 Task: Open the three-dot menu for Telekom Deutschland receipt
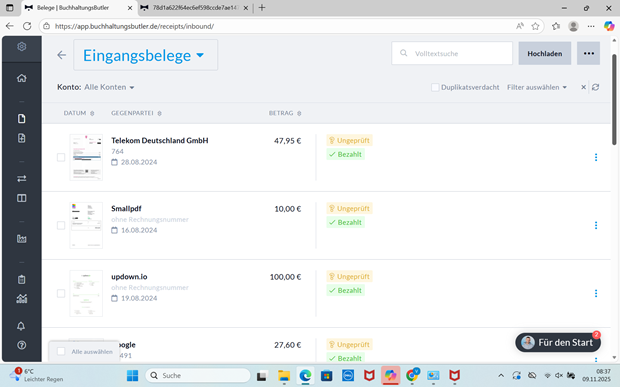596,157
